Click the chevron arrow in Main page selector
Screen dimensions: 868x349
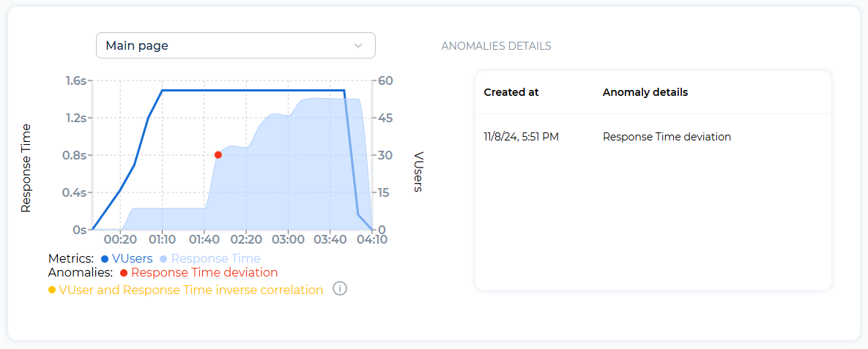[358, 45]
